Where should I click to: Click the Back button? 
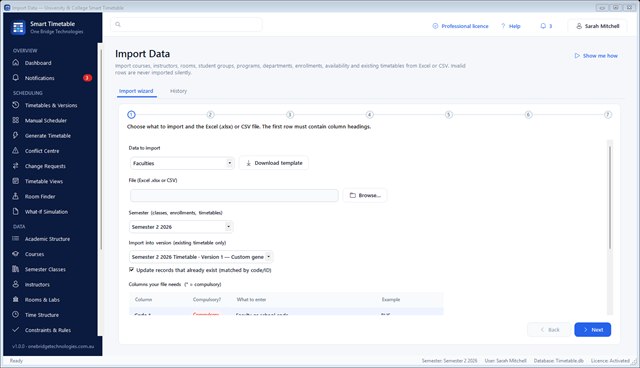(549, 330)
